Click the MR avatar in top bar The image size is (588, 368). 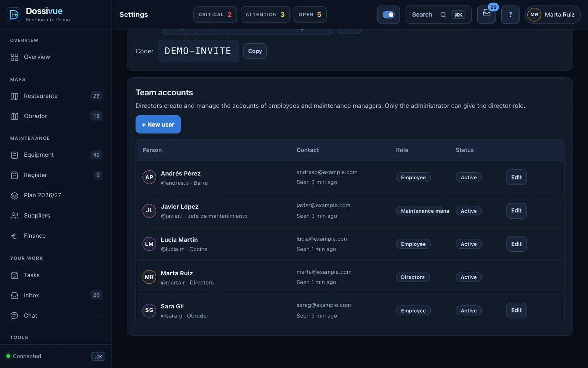[x=534, y=15]
